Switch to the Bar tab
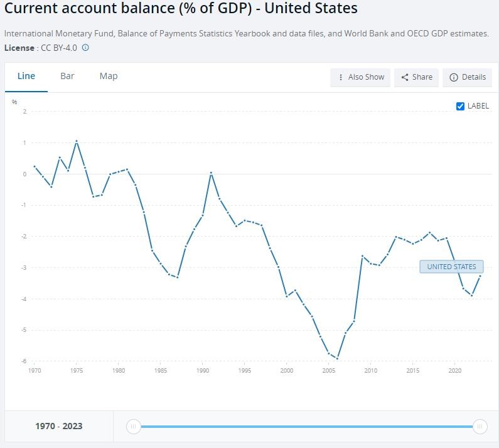The width and height of the screenshot is (499, 448). point(67,76)
